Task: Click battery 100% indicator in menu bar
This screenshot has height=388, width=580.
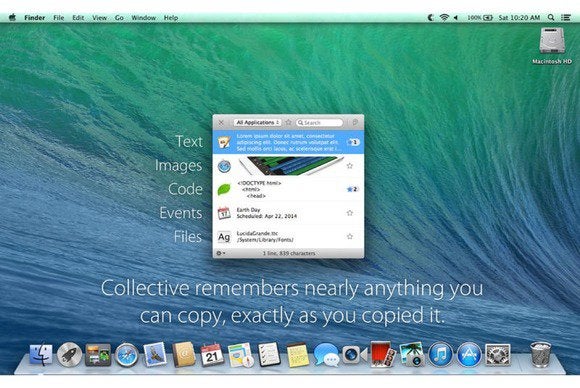Action: (480, 17)
